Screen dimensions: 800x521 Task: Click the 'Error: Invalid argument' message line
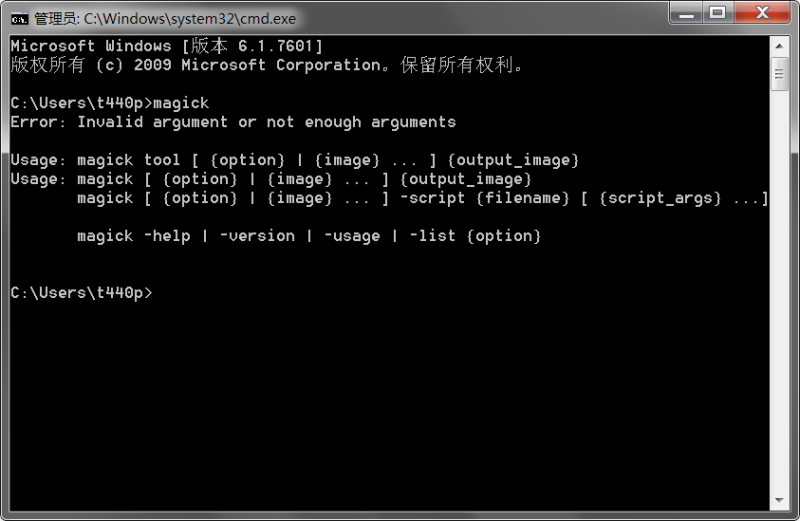pyautogui.click(x=233, y=122)
